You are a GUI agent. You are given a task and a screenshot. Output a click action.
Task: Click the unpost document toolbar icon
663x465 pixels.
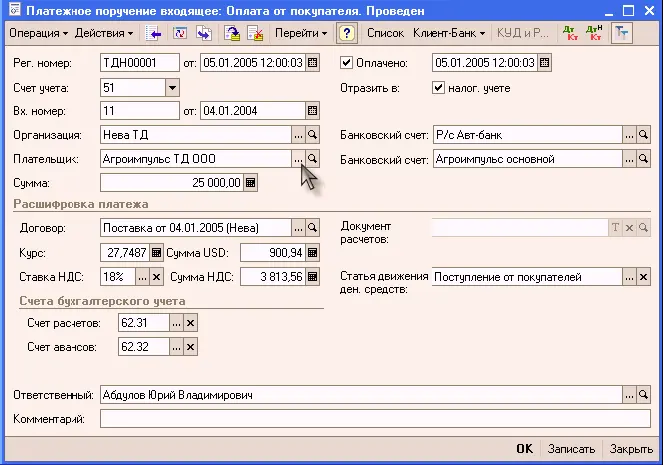pos(255,33)
